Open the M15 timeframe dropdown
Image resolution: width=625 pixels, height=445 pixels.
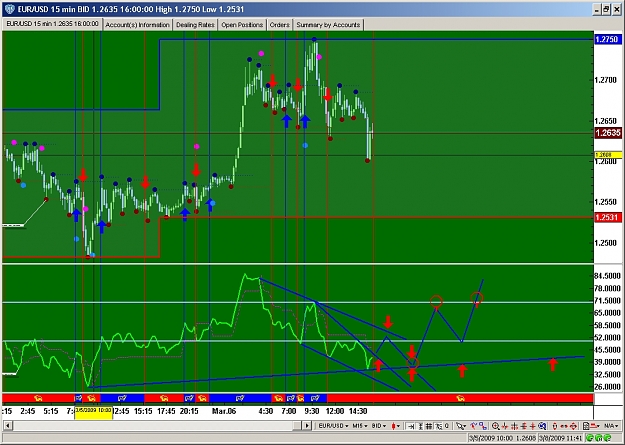[360, 426]
